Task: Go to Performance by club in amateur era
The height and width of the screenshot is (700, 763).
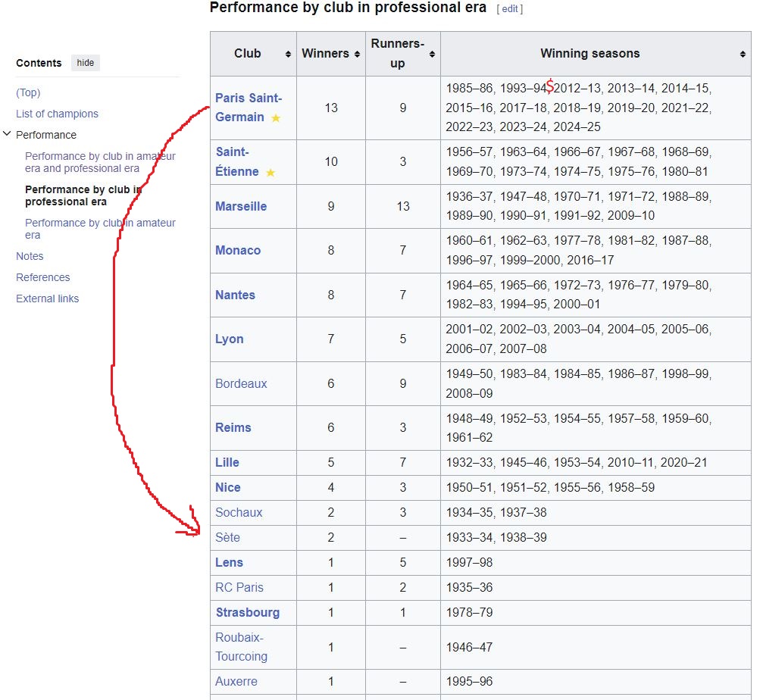Action: (100, 229)
